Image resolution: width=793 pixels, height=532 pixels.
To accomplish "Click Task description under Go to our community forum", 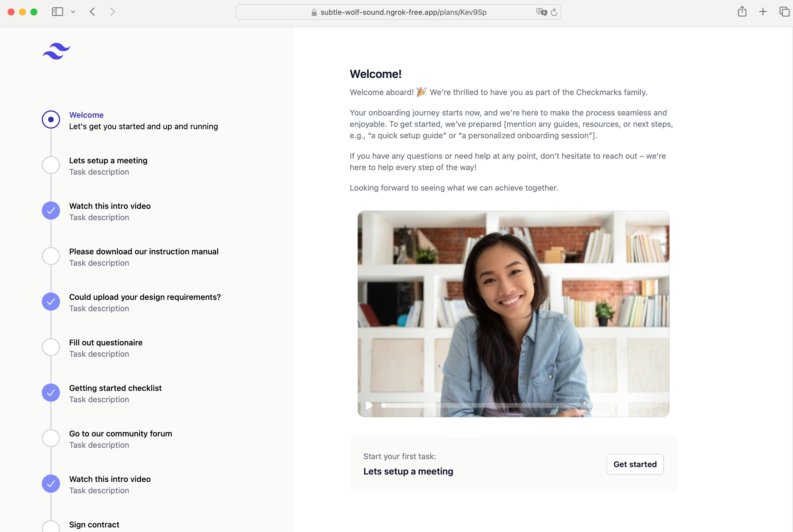I will (99, 445).
